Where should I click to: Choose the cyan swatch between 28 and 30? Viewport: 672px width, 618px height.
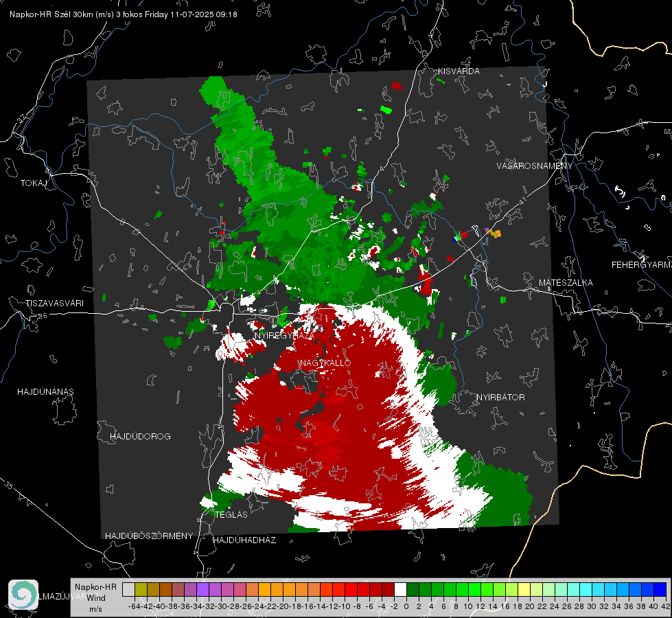click(x=586, y=589)
